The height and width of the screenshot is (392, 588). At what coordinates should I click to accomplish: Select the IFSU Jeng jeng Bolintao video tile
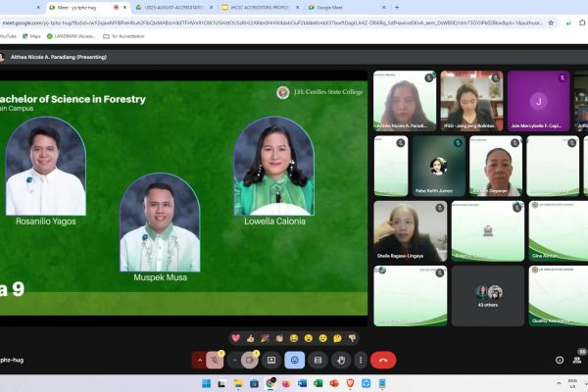(x=471, y=101)
